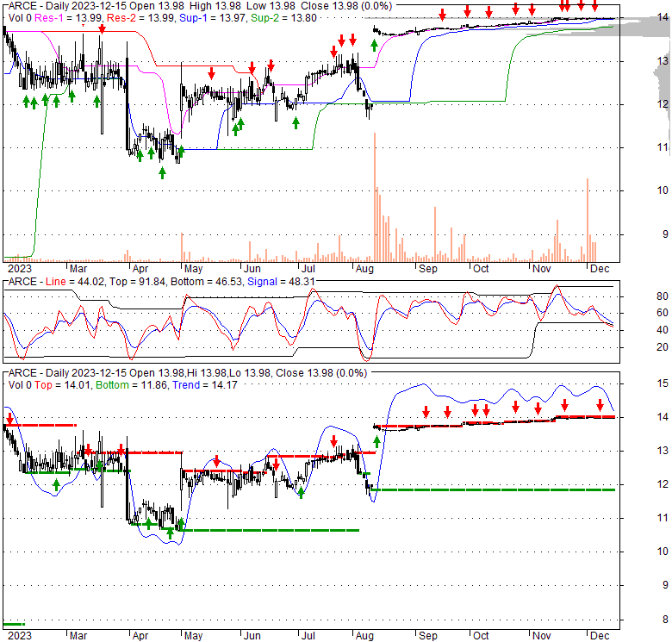
Task: Click the 2023 label on the top chart axis
Action: tap(20, 269)
